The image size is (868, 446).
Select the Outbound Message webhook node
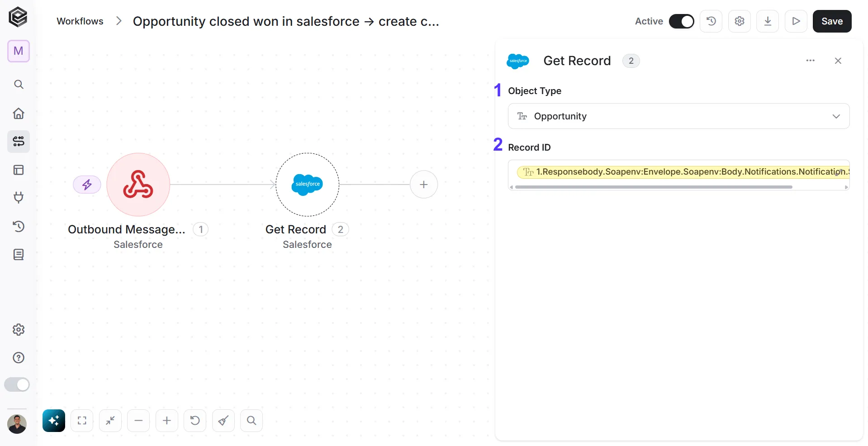138,185
